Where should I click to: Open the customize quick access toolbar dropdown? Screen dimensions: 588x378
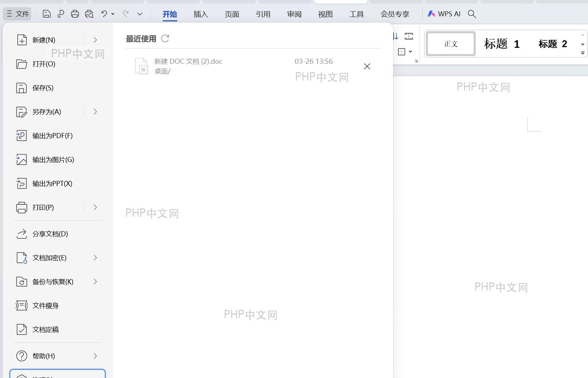pyautogui.click(x=140, y=14)
